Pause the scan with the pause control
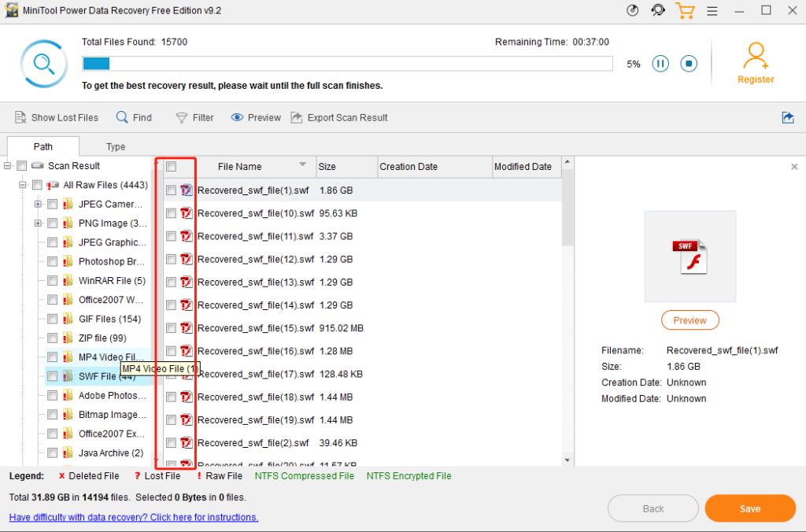806x532 pixels. coord(660,64)
